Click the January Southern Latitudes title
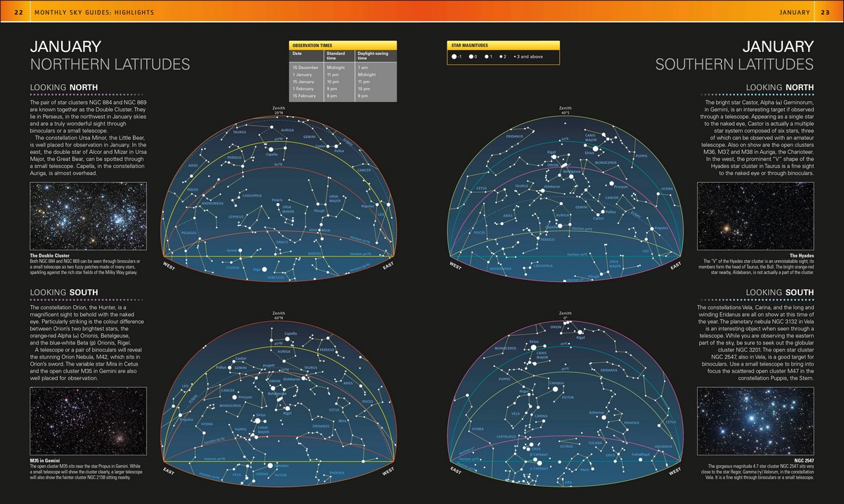Screen dimensions: 844x504 (734, 56)
